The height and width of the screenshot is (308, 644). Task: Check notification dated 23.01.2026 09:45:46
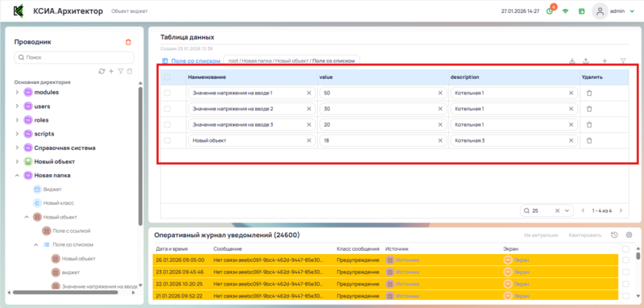(625, 272)
